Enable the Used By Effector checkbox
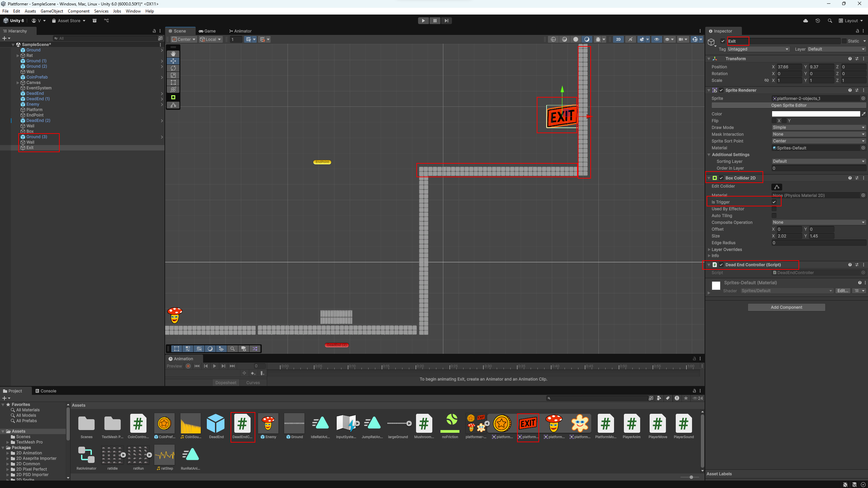Screen dimensions: 868x488 click(x=774, y=209)
